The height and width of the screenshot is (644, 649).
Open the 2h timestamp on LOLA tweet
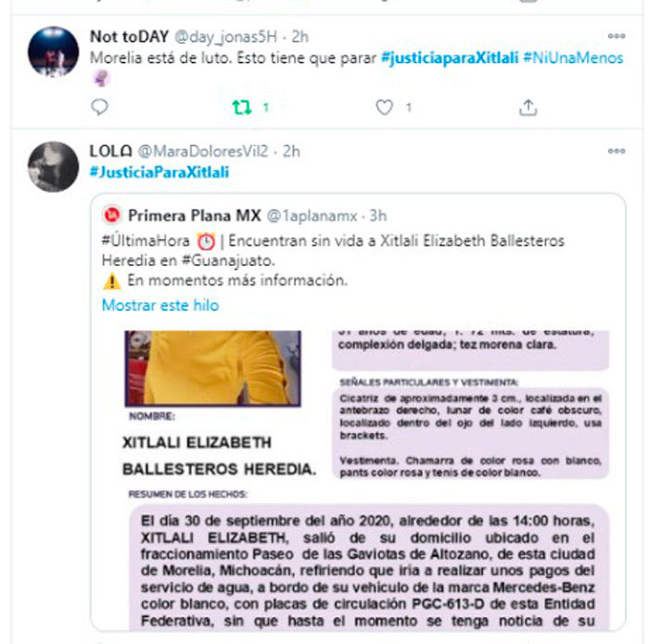pos(291,151)
